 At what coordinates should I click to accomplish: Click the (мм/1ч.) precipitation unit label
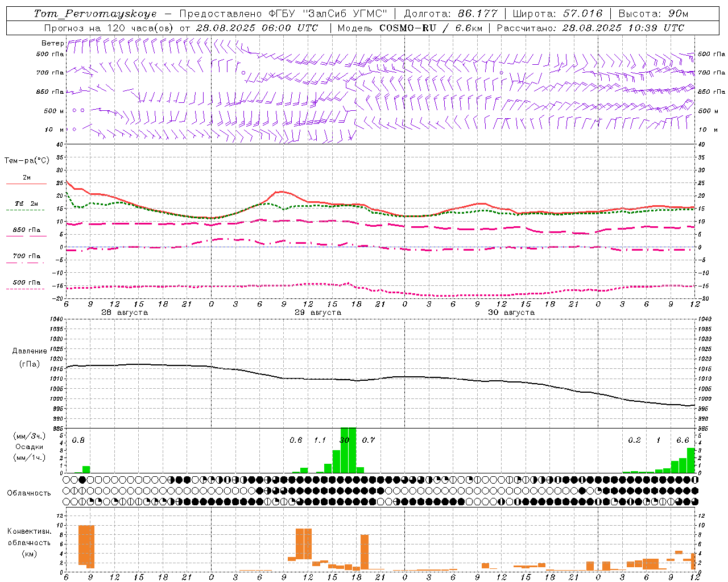(30, 458)
